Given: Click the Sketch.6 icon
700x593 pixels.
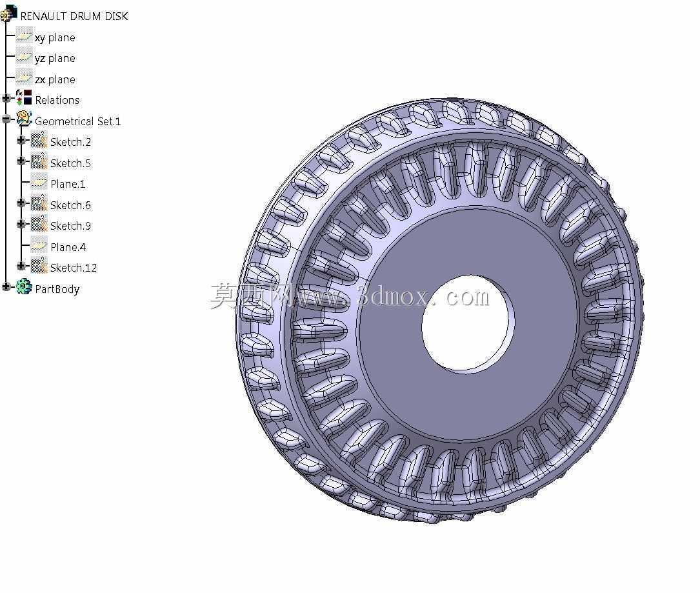Looking at the screenshot, I should pos(39,203).
